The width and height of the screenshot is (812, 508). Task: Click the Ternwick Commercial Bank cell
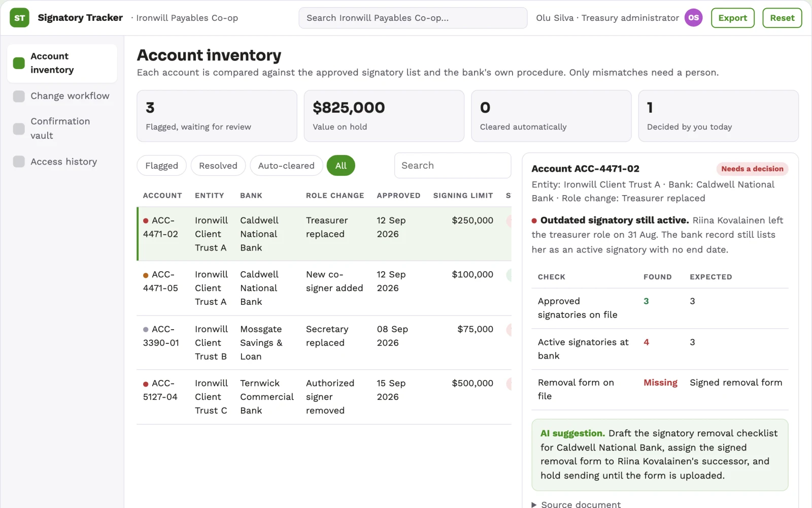267,397
